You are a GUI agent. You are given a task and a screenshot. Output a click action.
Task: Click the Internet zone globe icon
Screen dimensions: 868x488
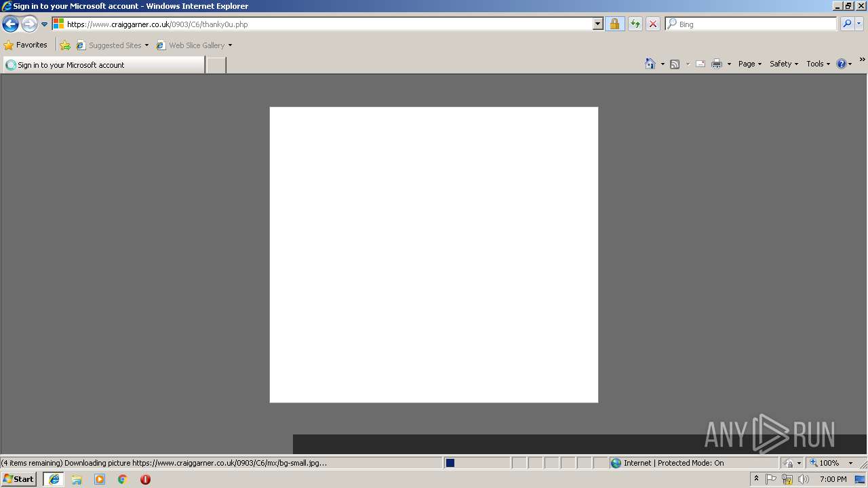coord(616,463)
